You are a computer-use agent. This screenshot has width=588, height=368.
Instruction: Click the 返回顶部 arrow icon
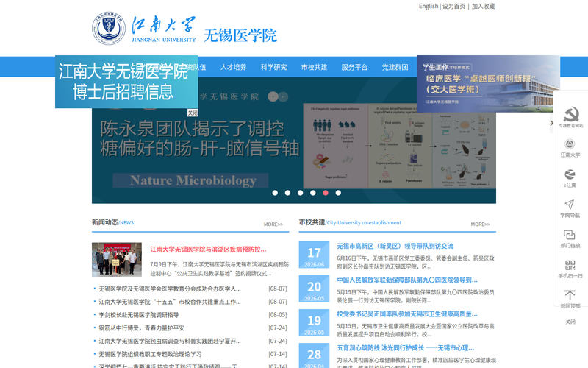pos(570,295)
